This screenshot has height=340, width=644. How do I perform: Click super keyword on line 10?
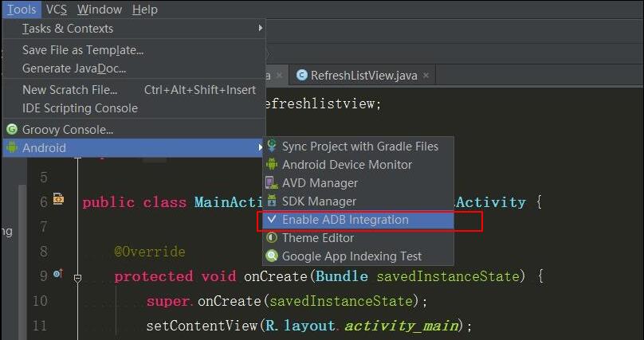(167, 302)
